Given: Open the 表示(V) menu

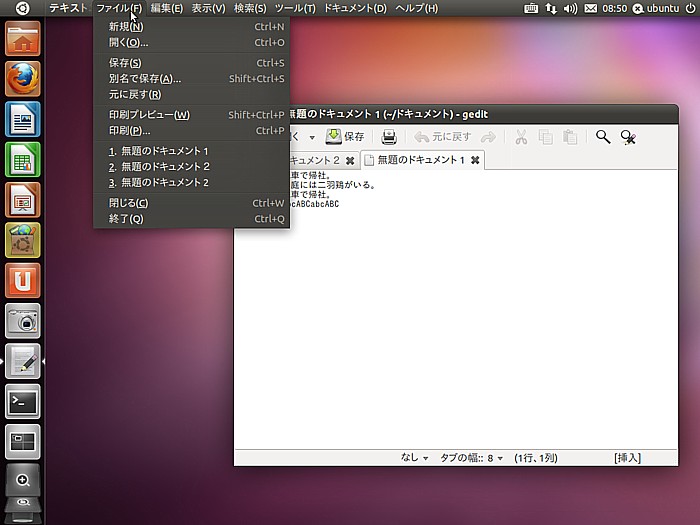Looking at the screenshot, I should (x=208, y=8).
